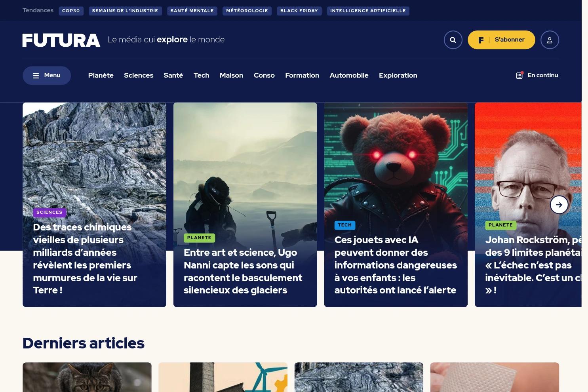Select the Semaine de l'industrie trend tag
The image size is (588, 392).
coord(125,11)
